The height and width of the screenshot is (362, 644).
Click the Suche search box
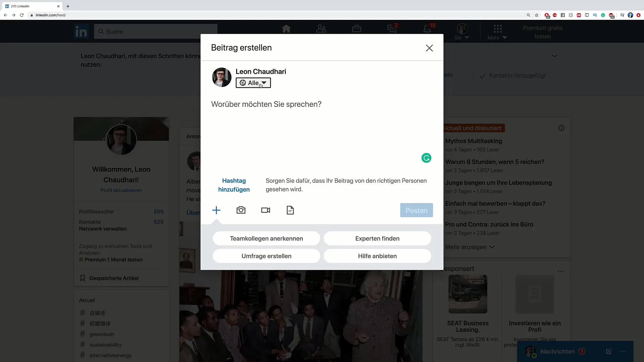point(156,32)
